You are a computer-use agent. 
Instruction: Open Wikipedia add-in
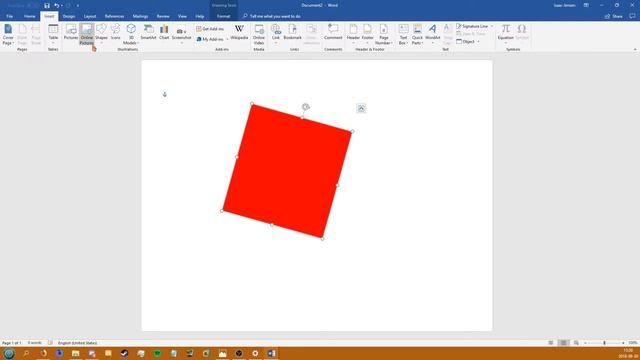[239, 33]
